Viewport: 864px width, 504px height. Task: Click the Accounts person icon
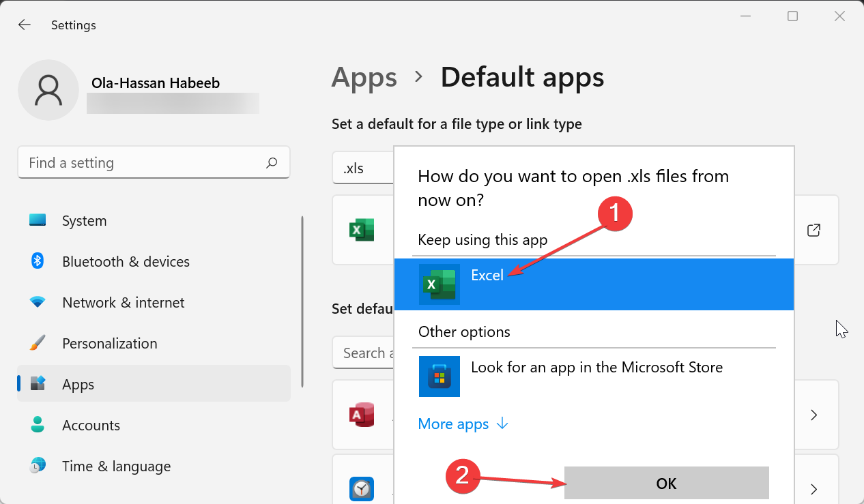click(x=38, y=425)
